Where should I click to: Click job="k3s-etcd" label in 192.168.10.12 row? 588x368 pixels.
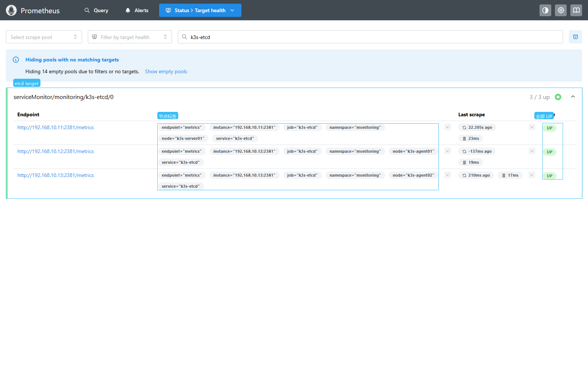[x=302, y=151]
